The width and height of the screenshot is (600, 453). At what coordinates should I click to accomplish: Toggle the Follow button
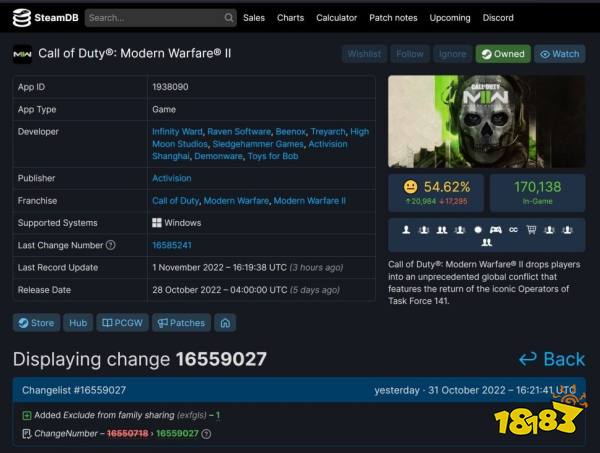click(410, 54)
